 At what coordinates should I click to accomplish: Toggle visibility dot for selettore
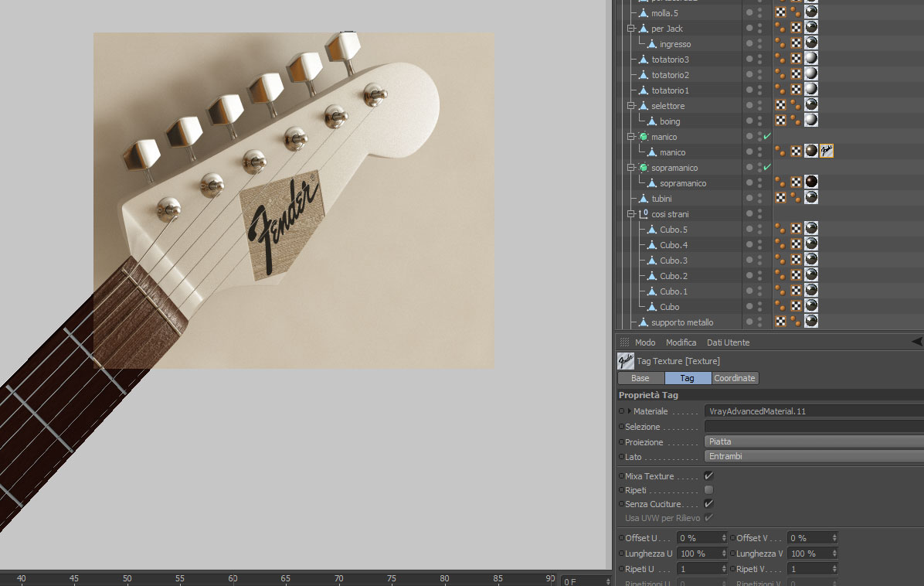(x=749, y=105)
